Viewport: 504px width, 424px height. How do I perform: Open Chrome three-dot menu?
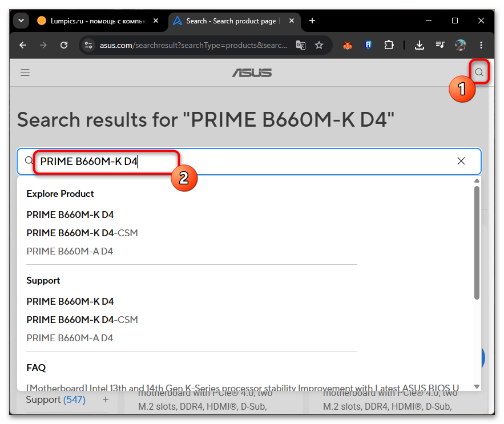[x=481, y=45]
